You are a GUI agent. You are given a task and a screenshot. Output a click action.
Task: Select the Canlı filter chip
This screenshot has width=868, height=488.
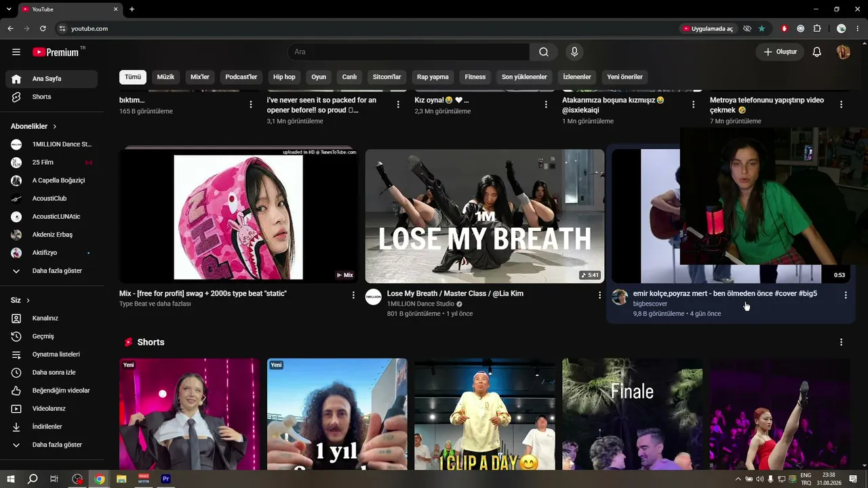pyautogui.click(x=349, y=77)
